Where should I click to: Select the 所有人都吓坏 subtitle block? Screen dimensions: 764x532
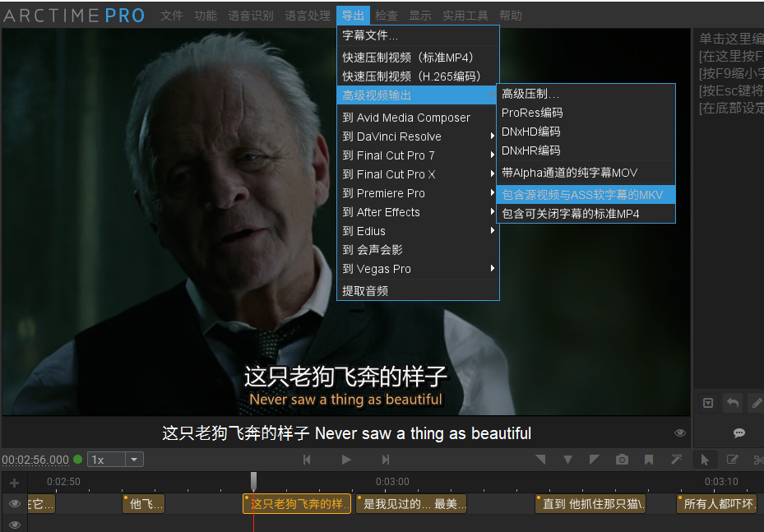tap(717, 504)
